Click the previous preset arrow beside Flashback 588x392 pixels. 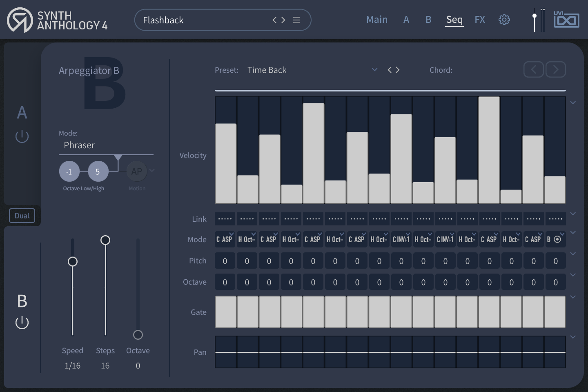pyautogui.click(x=274, y=20)
